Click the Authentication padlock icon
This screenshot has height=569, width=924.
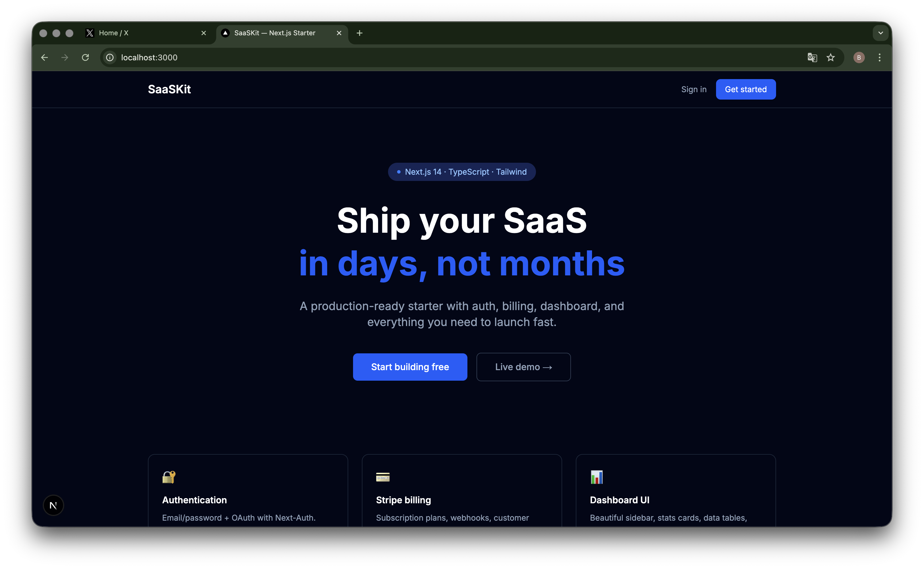pos(169,477)
